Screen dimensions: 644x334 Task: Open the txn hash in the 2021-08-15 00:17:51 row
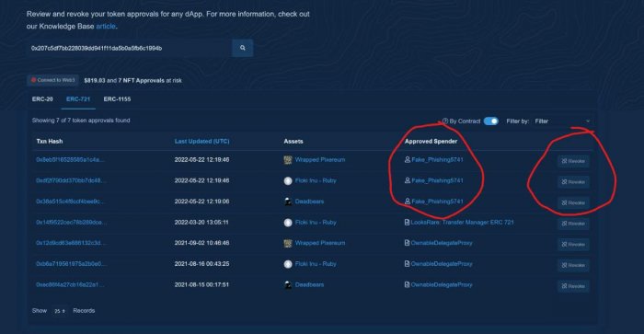70,284
